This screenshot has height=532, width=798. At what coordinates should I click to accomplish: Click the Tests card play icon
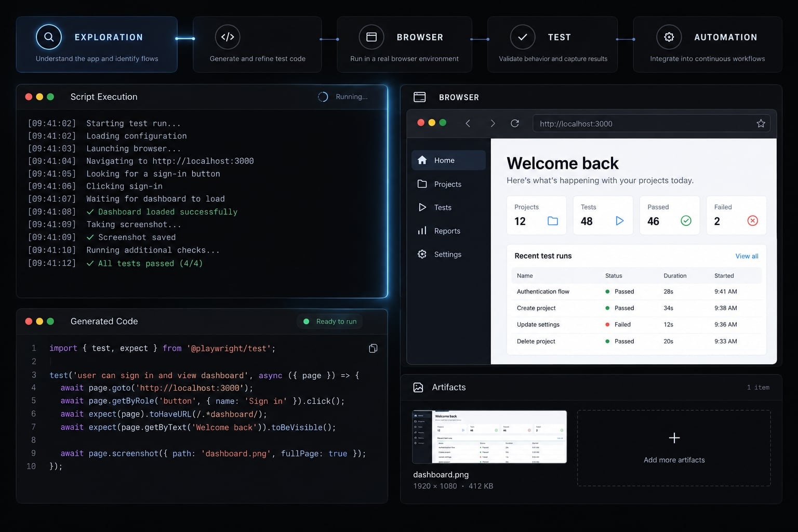tap(619, 221)
